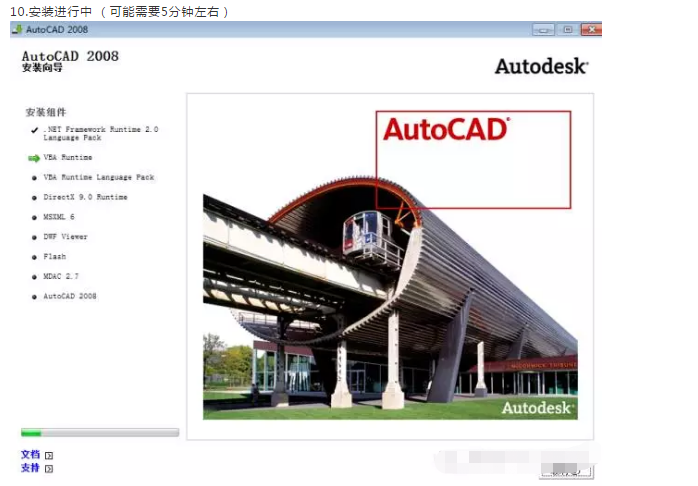Select "VBA Runtime Language Pack" entry
The height and width of the screenshot is (486, 698).
pos(98,177)
